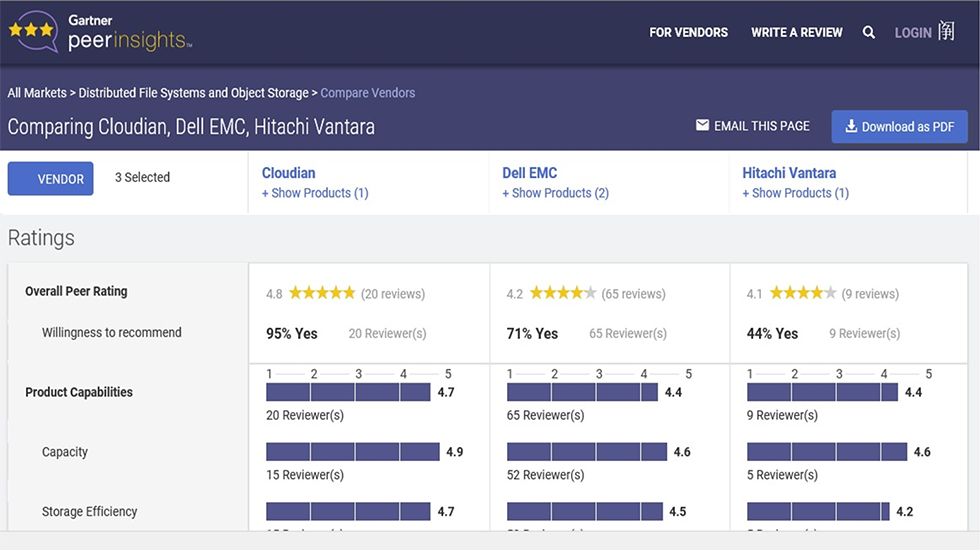980x550 pixels.
Task: Click the envelope icon beside EMAIL THIS PAGE
Action: click(x=702, y=126)
